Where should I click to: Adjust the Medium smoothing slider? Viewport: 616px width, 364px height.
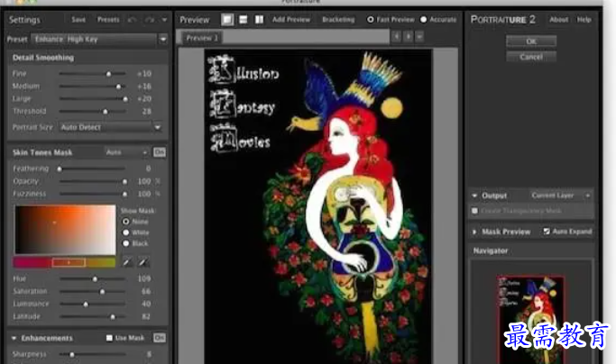118,86
